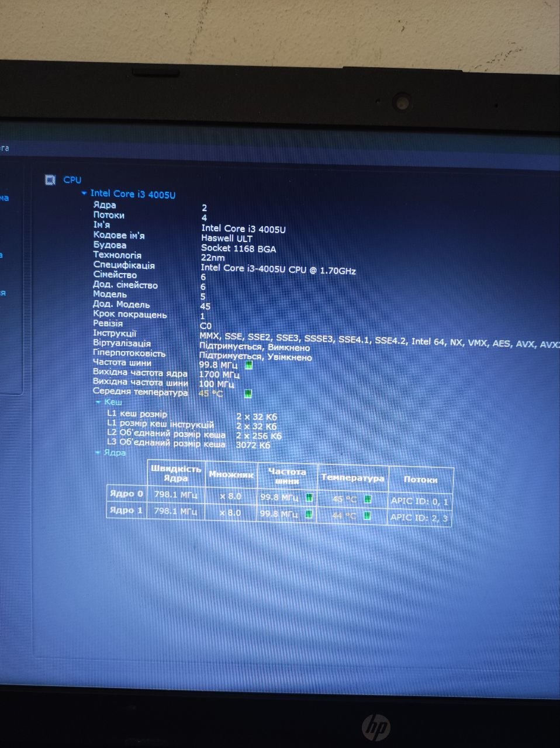Click the Кеш section label
Viewport: 560px width, 748px height.
point(113,402)
